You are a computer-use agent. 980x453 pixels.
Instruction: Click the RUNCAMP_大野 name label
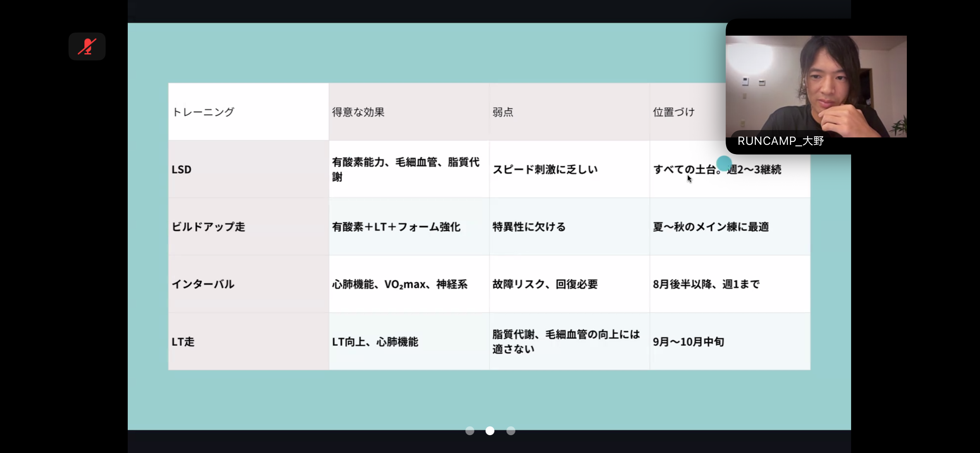tap(780, 141)
